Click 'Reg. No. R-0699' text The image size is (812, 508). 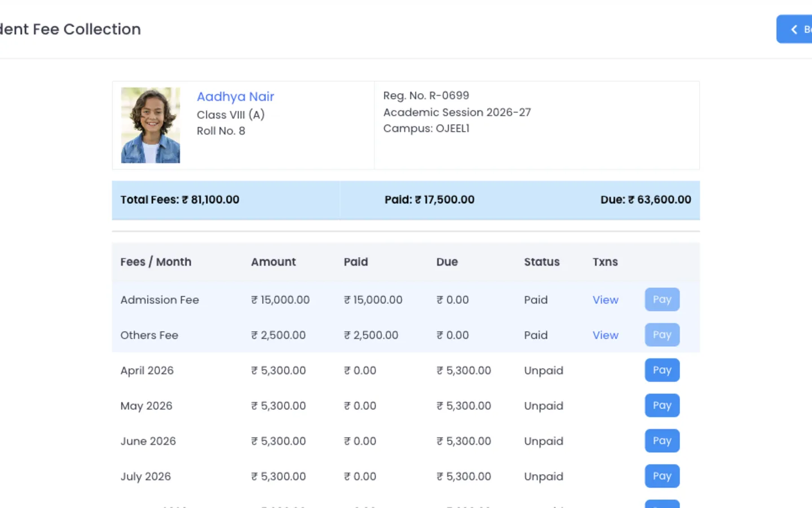(426, 95)
